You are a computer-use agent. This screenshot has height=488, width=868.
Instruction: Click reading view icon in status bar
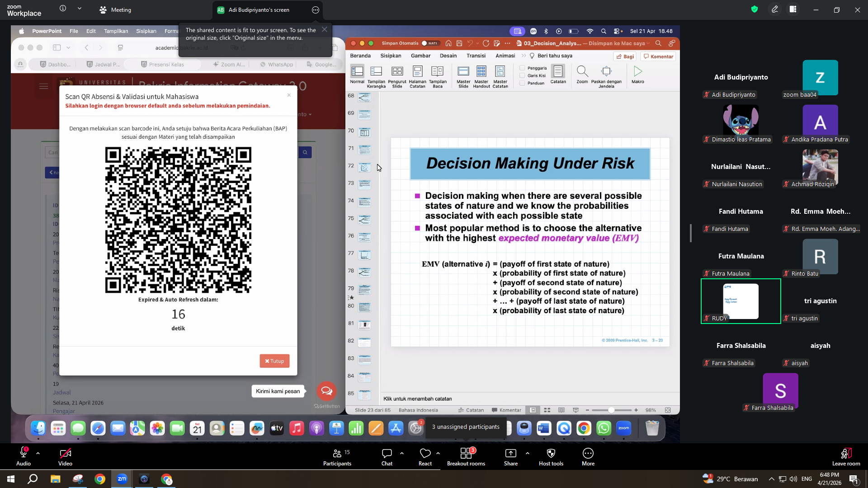click(x=561, y=410)
